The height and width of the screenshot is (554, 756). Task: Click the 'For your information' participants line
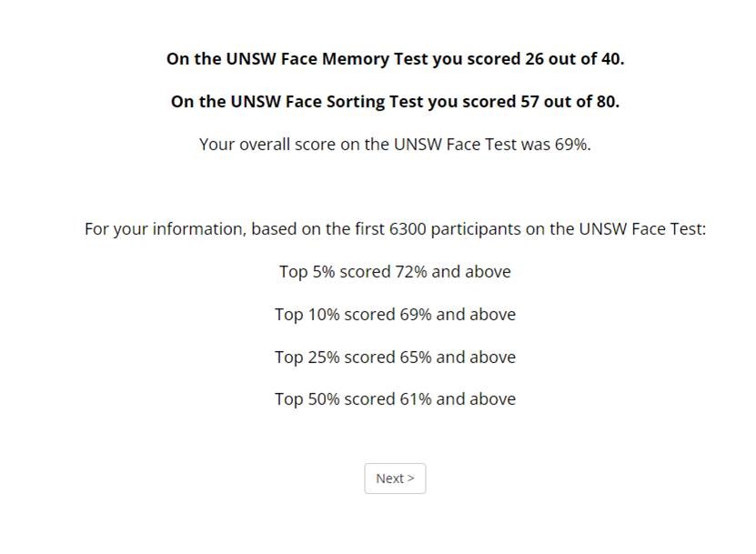click(x=395, y=229)
